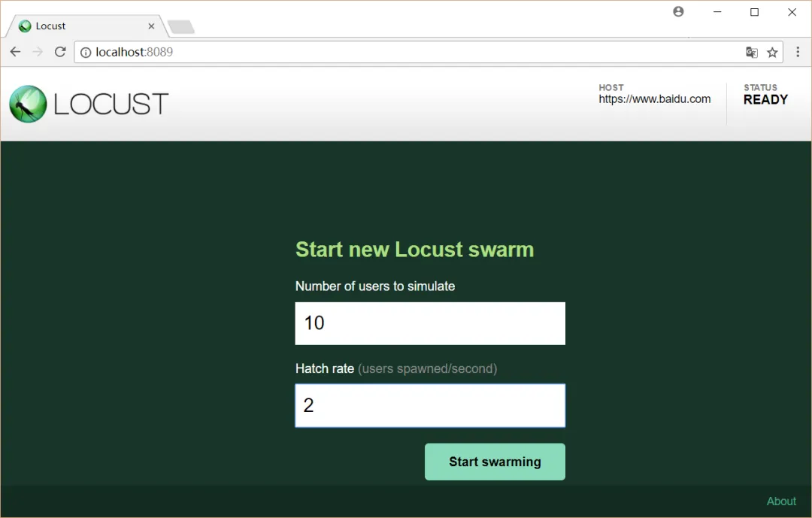
Task: Bookmark this page with the star icon
Action: click(772, 53)
